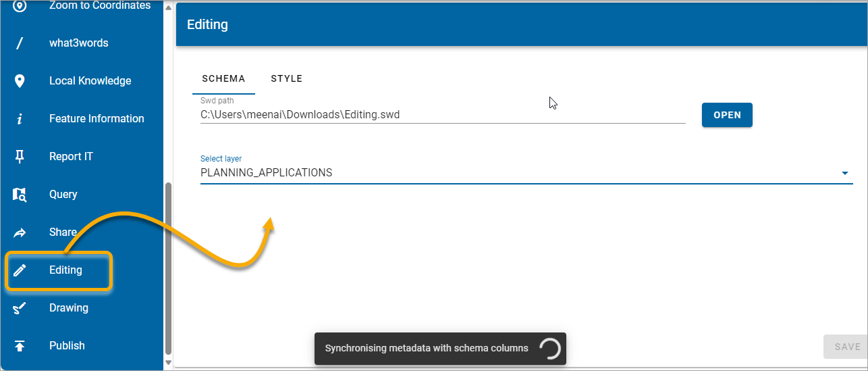
Task: Click the what3words slash icon
Action: point(20,43)
